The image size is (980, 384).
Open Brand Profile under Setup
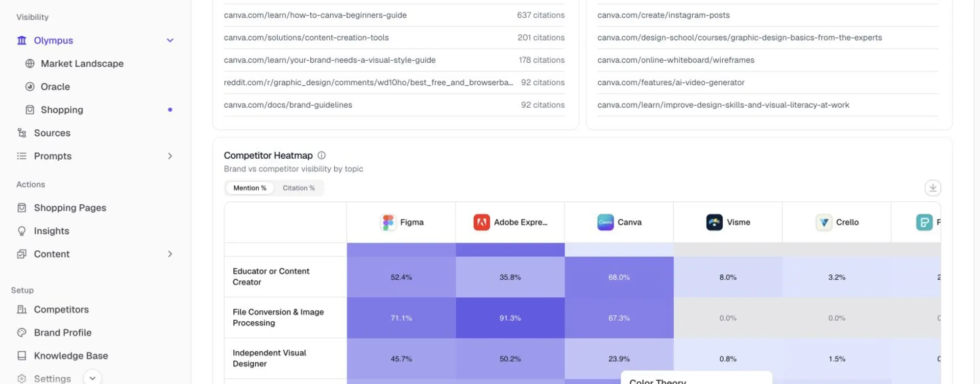63,332
